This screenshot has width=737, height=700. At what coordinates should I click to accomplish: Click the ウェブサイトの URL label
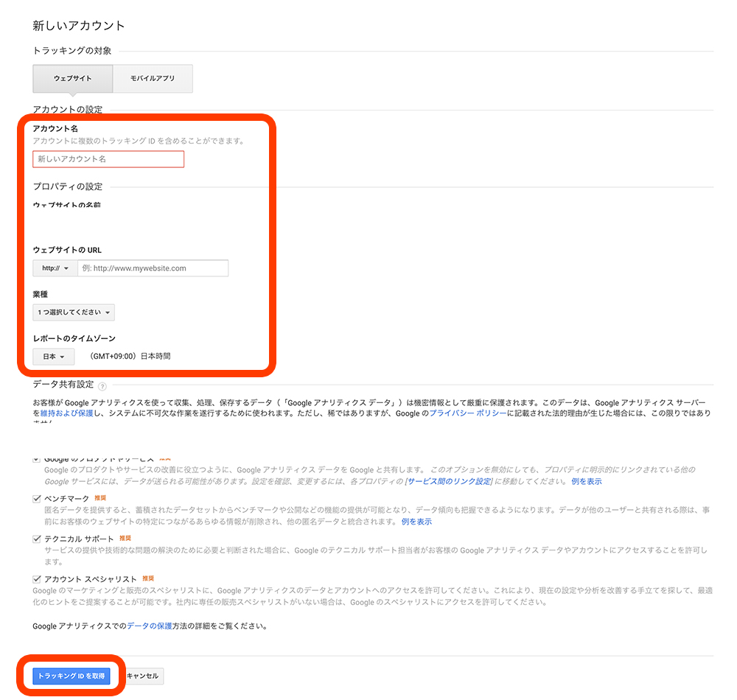pos(67,251)
